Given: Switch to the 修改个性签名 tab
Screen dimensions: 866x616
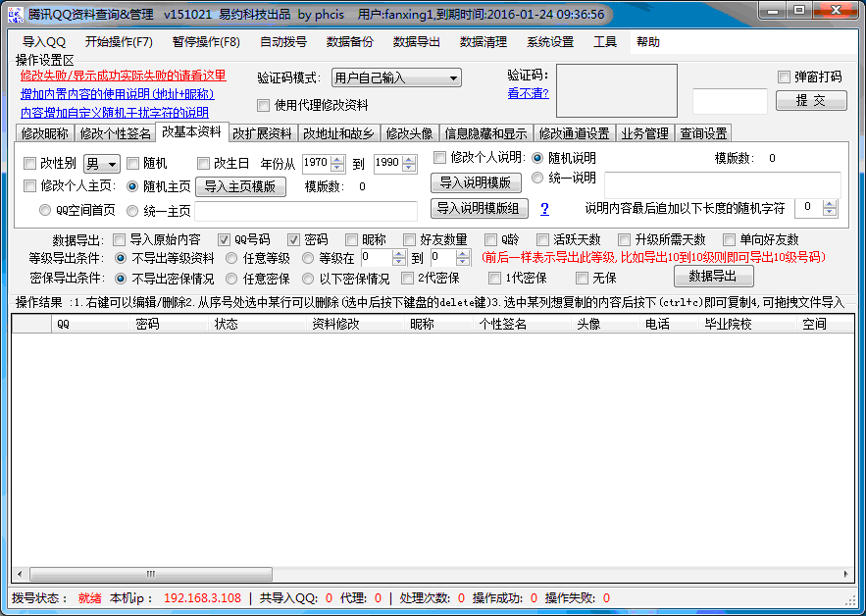Looking at the screenshot, I should coord(115,133).
